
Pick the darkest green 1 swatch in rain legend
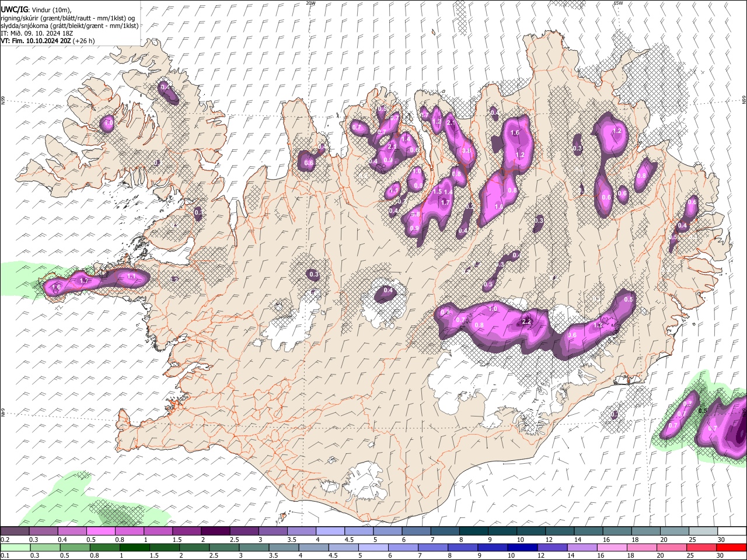click(x=134, y=547)
